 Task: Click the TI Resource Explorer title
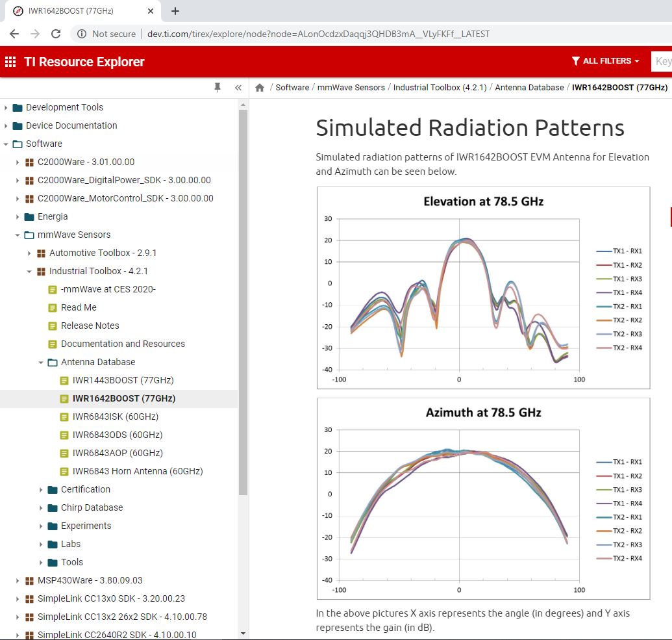[x=84, y=62]
